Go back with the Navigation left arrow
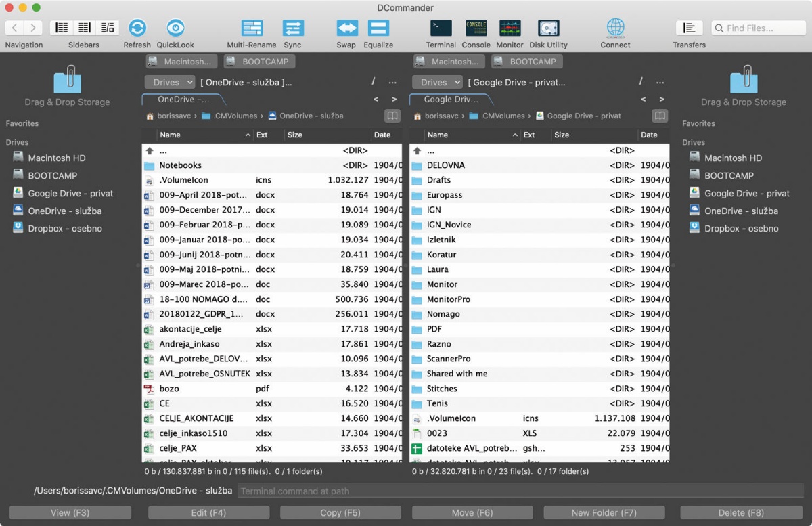Viewport: 812px width, 526px height. pos(15,28)
